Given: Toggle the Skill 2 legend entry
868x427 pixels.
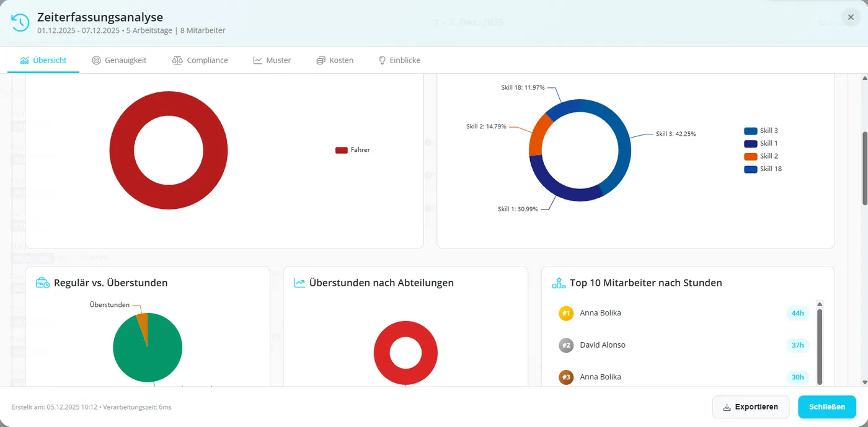Looking at the screenshot, I should (762, 156).
